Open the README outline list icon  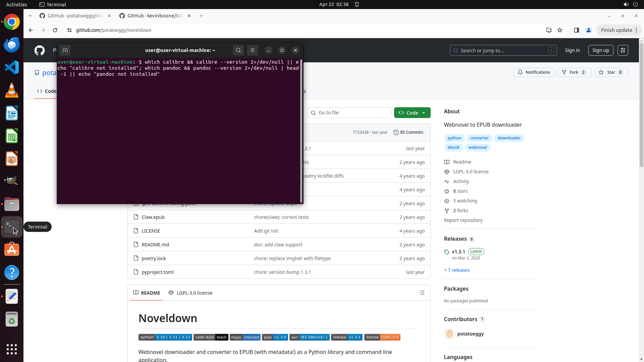[x=422, y=293]
